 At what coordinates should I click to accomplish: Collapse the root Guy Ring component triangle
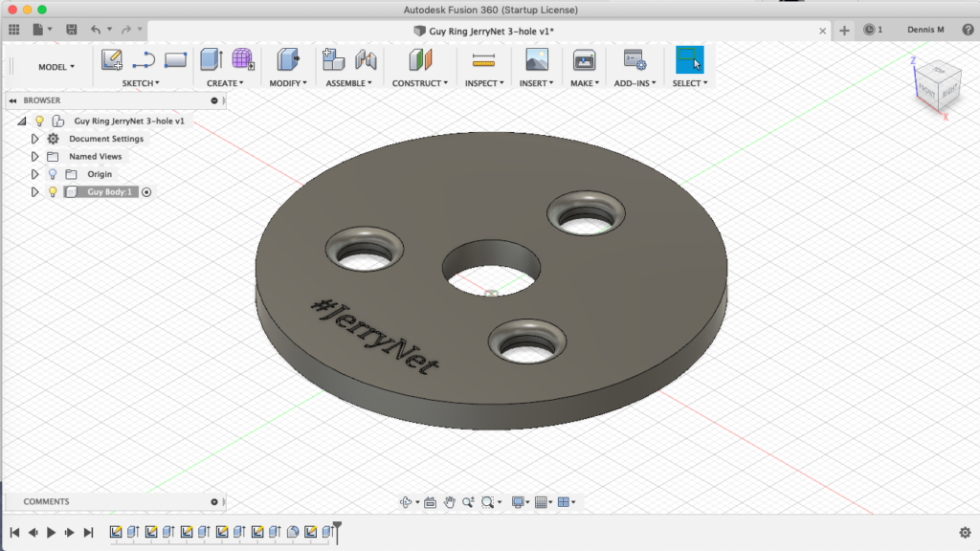tap(22, 121)
